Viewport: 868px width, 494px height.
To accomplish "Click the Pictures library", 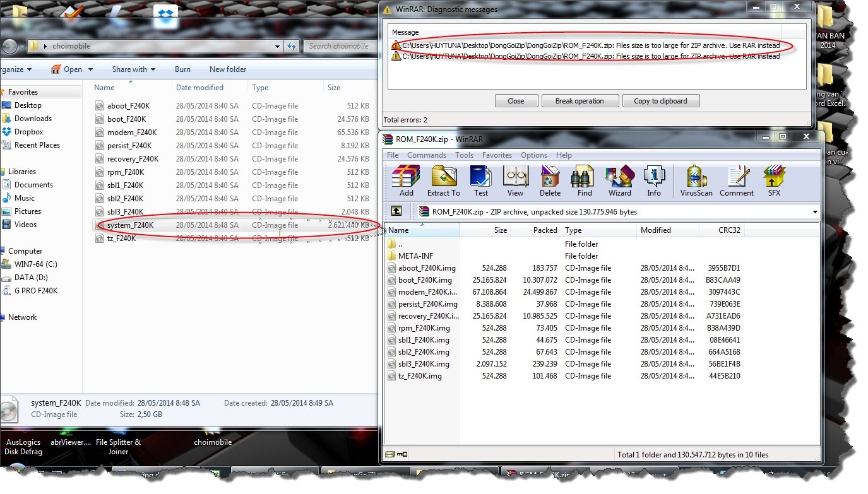I will click(x=28, y=211).
